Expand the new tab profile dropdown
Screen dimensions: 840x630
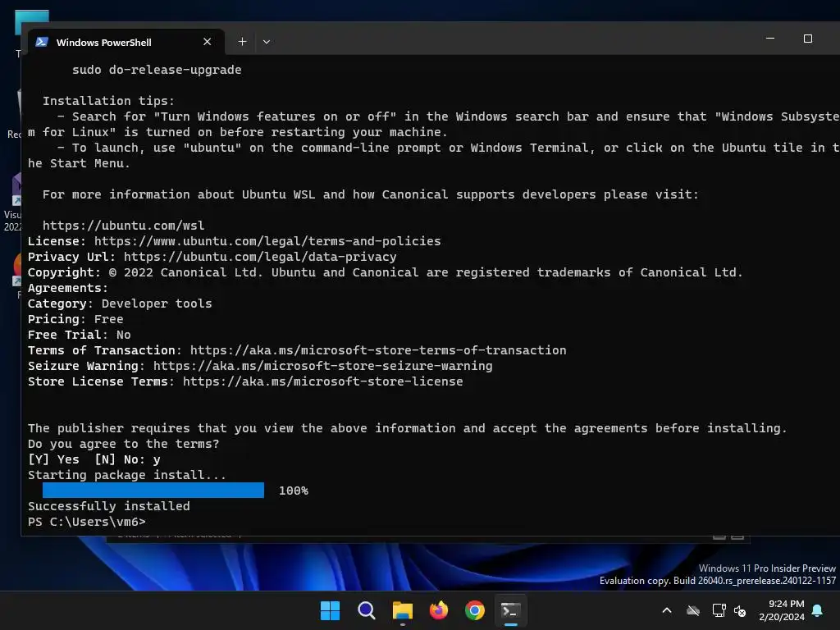point(267,42)
